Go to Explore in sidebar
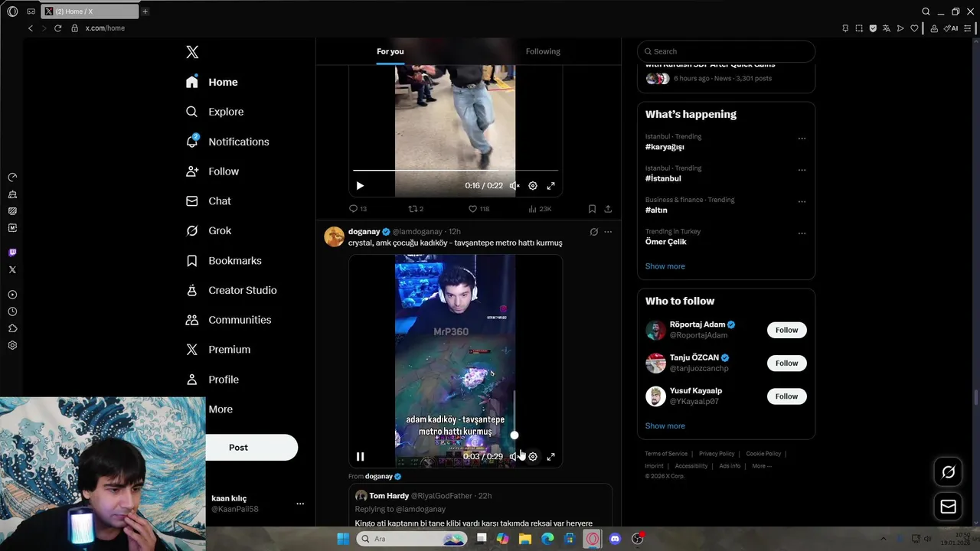Screen dimensions: 980x551 pos(215,112)
